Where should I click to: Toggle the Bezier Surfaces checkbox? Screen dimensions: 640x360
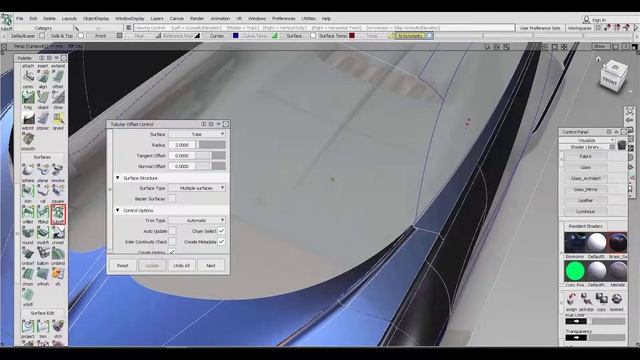tap(172, 199)
